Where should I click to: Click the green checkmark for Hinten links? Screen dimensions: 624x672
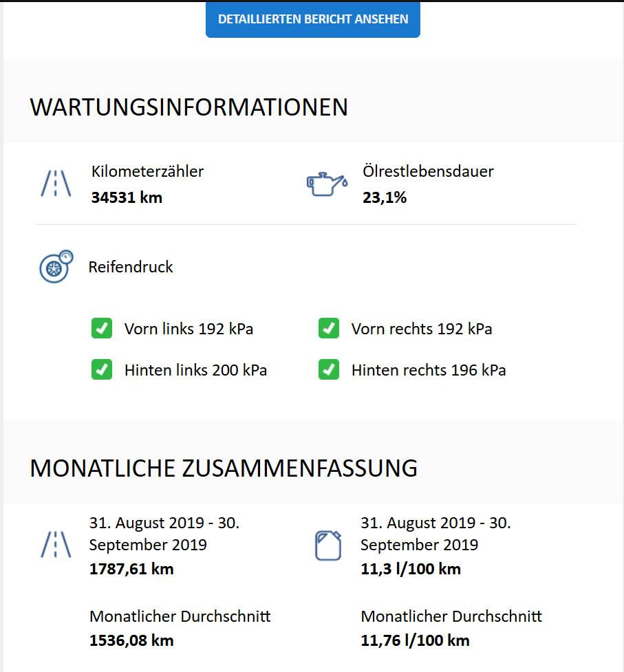point(102,369)
